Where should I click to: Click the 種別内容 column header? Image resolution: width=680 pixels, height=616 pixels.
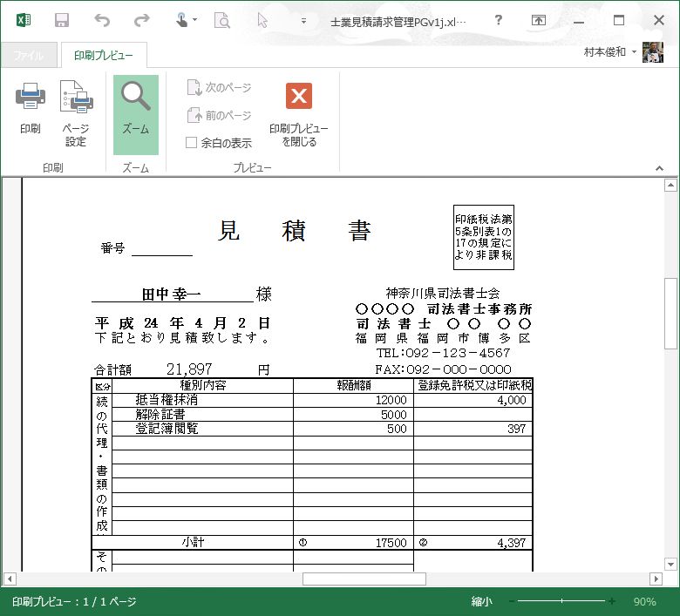point(203,385)
